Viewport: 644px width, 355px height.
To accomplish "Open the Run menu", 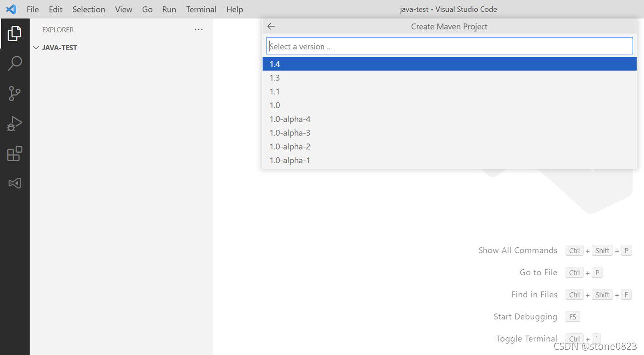I will pyautogui.click(x=169, y=9).
